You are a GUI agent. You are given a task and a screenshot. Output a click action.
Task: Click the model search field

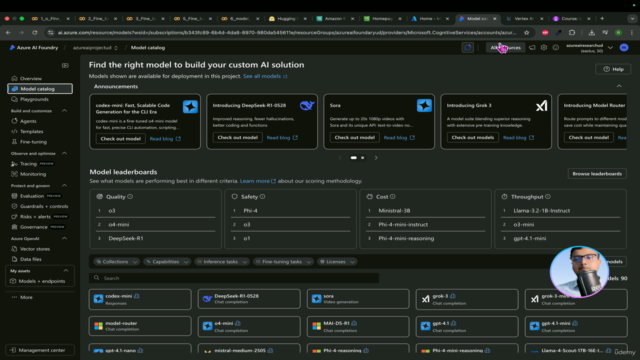pyautogui.click(x=234, y=278)
